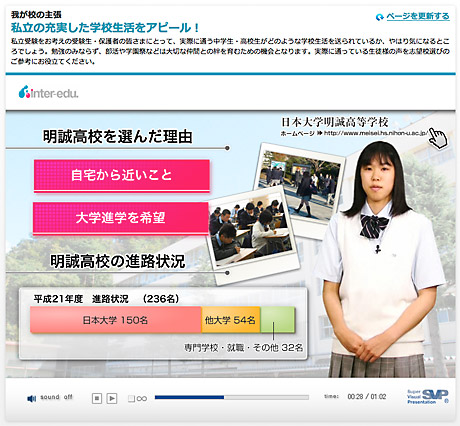Click the speaker sound icon

point(31,398)
